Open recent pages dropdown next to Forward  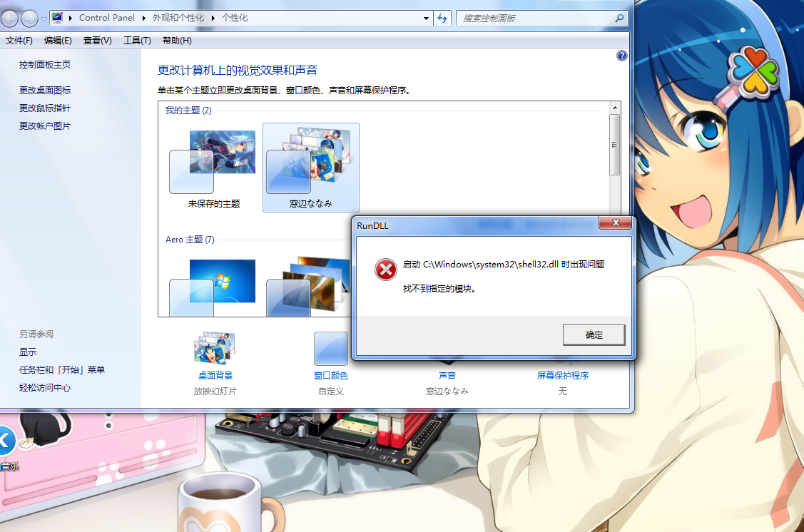(x=44, y=19)
